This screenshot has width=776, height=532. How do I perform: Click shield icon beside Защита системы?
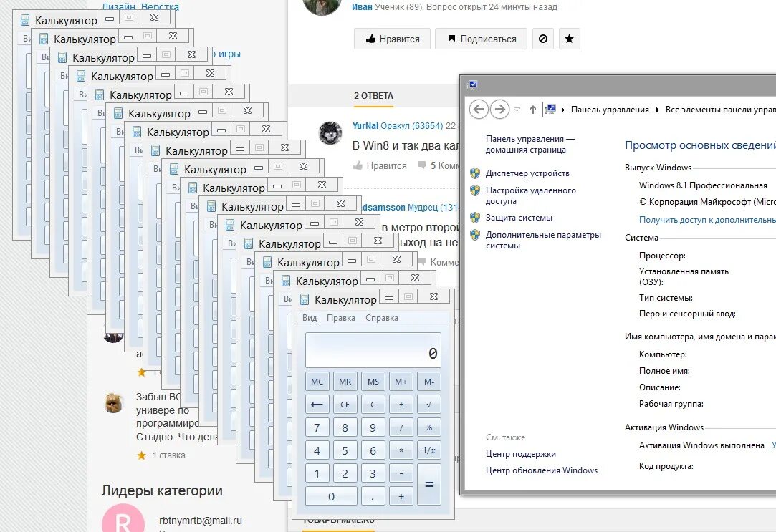point(475,218)
